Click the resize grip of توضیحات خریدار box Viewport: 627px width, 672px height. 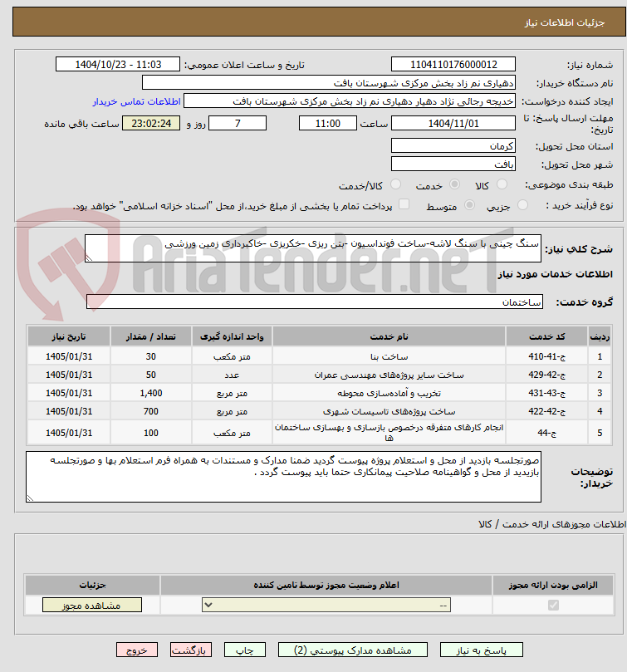(30, 498)
